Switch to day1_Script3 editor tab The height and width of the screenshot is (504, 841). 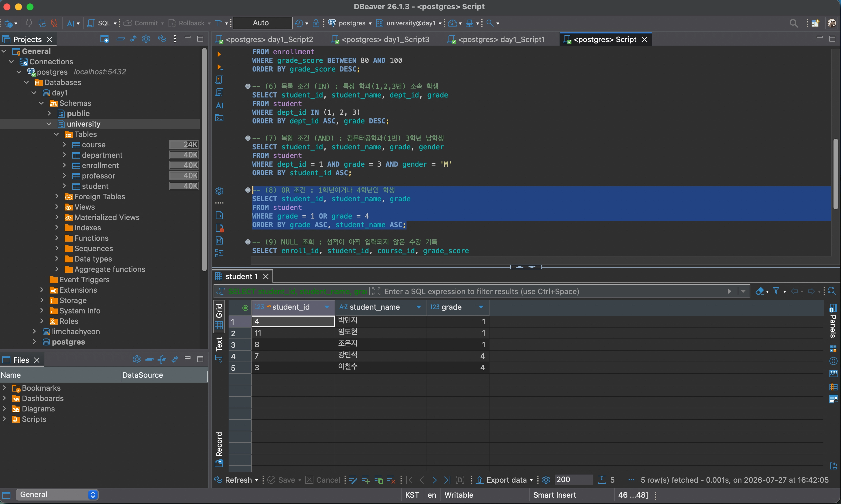pyautogui.click(x=380, y=40)
